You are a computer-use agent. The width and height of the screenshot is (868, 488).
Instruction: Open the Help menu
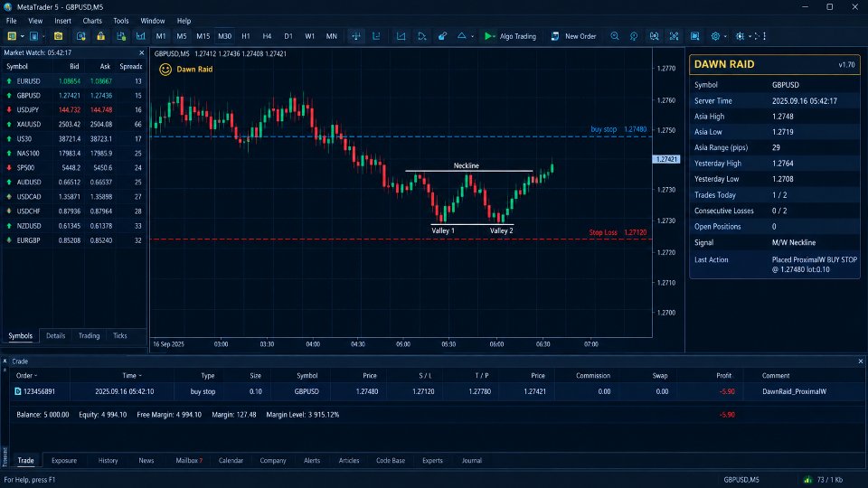(184, 21)
